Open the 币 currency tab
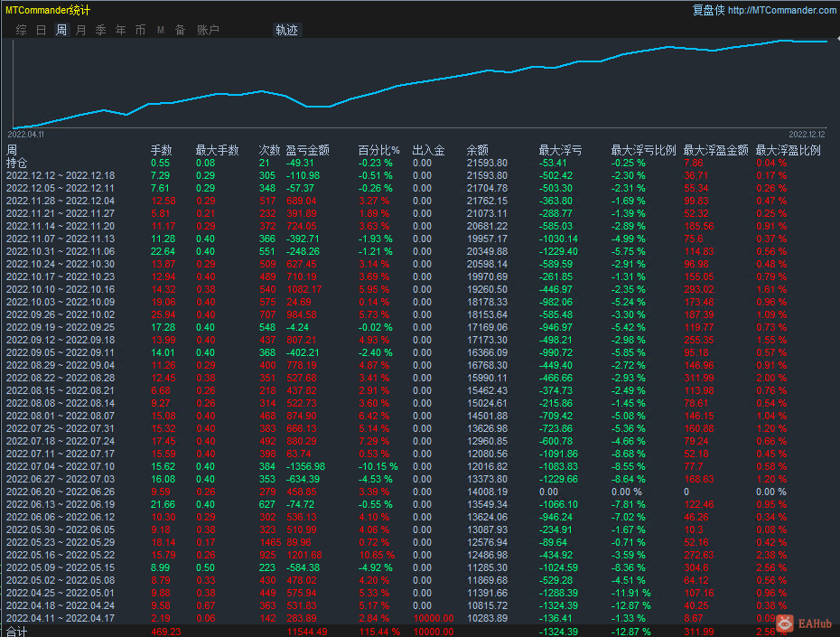840x637 pixels. tap(140, 30)
